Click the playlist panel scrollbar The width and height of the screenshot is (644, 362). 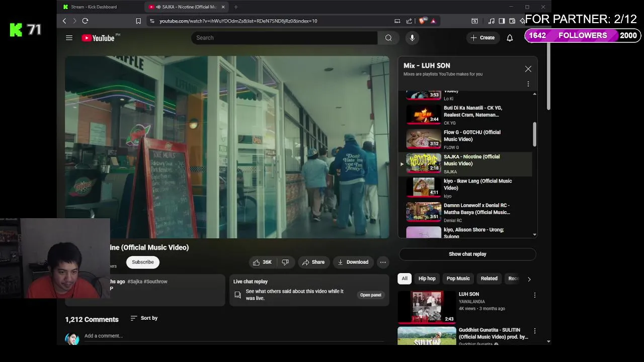pyautogui.click(x=534, y=134)
